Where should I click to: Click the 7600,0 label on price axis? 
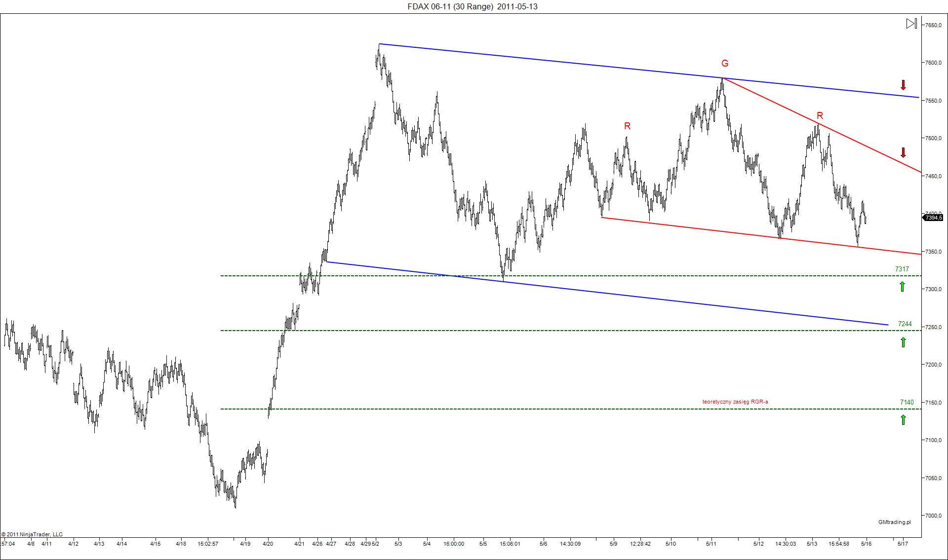coord(933,63)
